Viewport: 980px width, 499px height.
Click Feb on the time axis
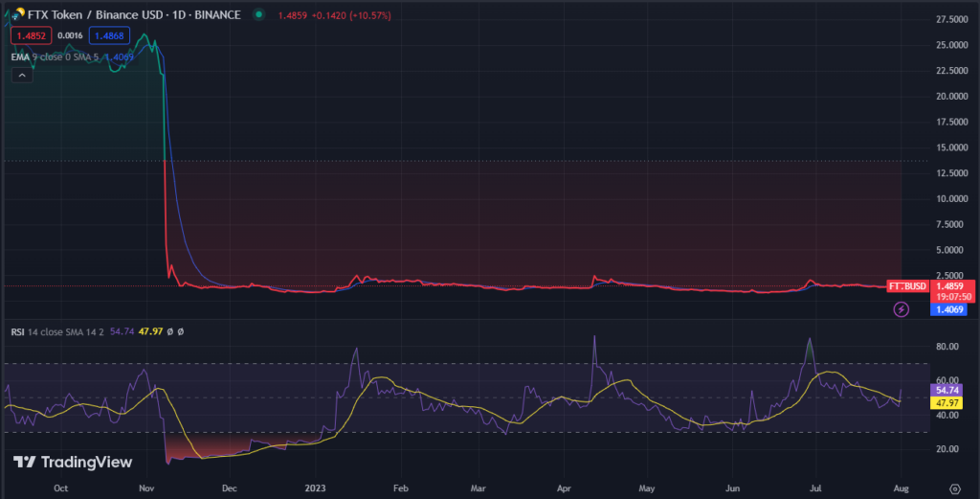pyautogui.click(x=401, y=488)
